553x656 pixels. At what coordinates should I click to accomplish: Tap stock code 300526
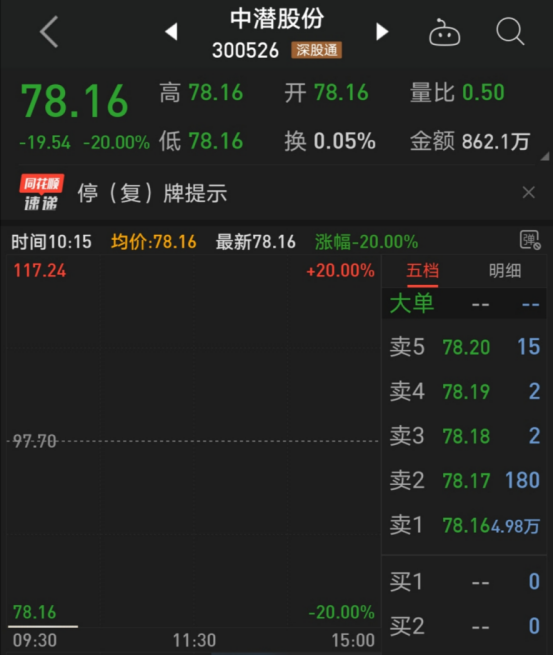point(246,51)
